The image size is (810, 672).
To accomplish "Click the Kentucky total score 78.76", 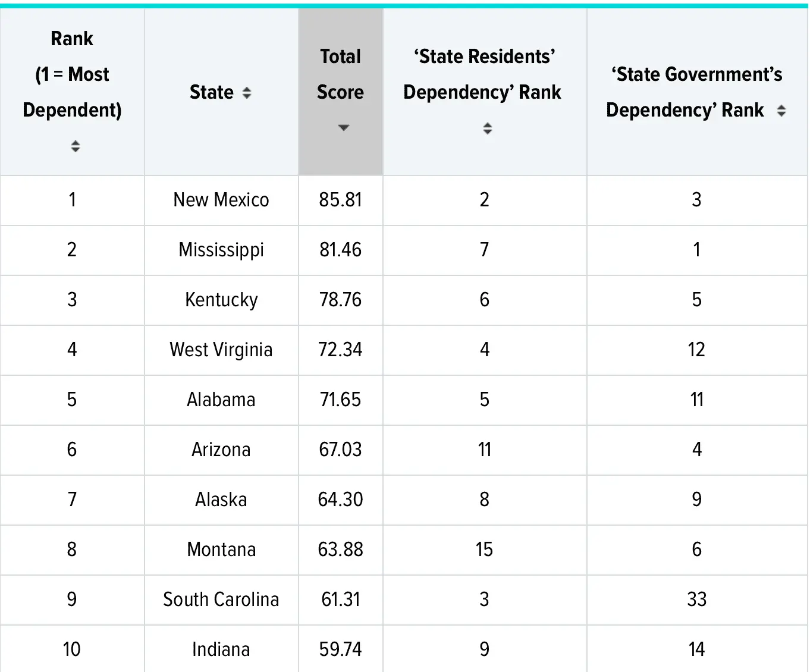I will click(x=340, y=300).
